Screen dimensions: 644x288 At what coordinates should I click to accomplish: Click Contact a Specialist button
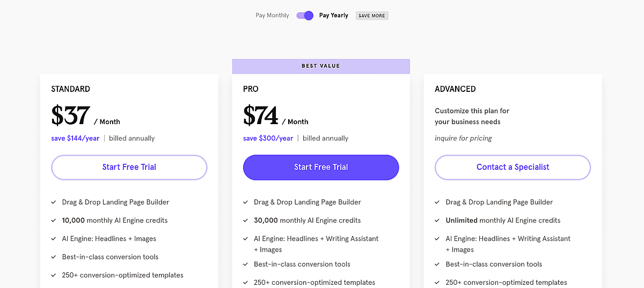(x=513, y=167)
